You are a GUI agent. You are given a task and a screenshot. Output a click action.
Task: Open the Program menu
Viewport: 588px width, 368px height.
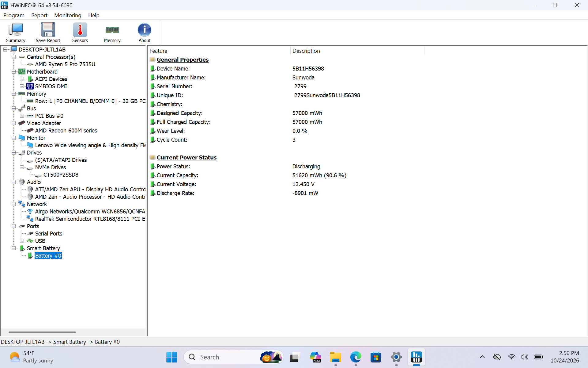coord(14,15)
